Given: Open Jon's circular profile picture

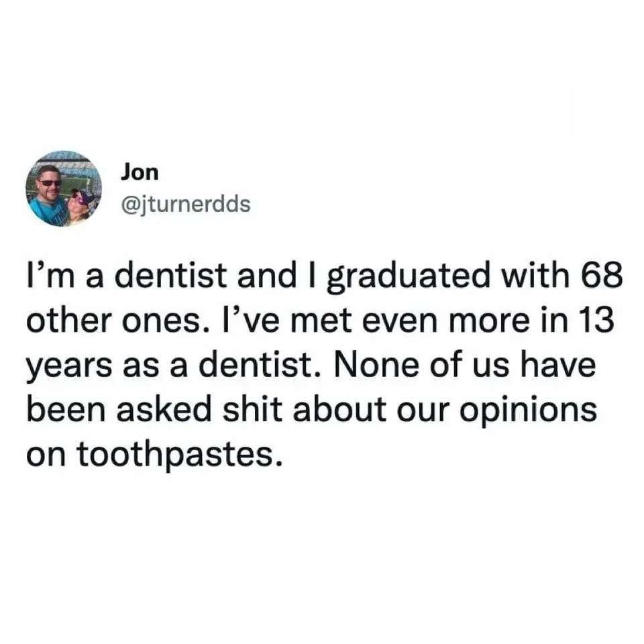Looking at the screenshot, I should (x=63, y=189).
